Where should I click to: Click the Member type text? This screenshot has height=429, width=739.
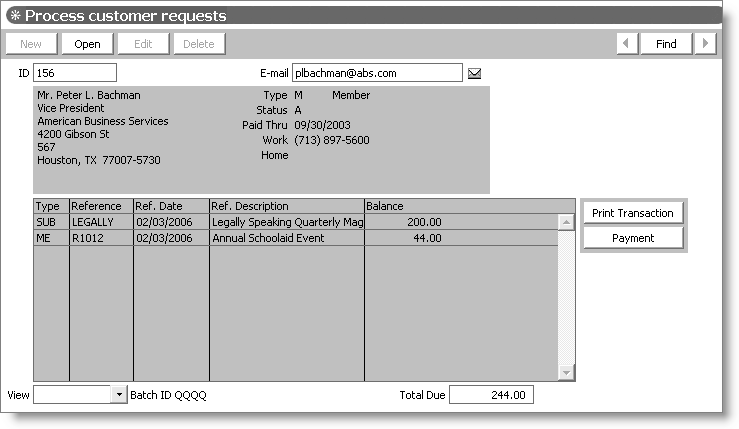click(x=351, y=95)
